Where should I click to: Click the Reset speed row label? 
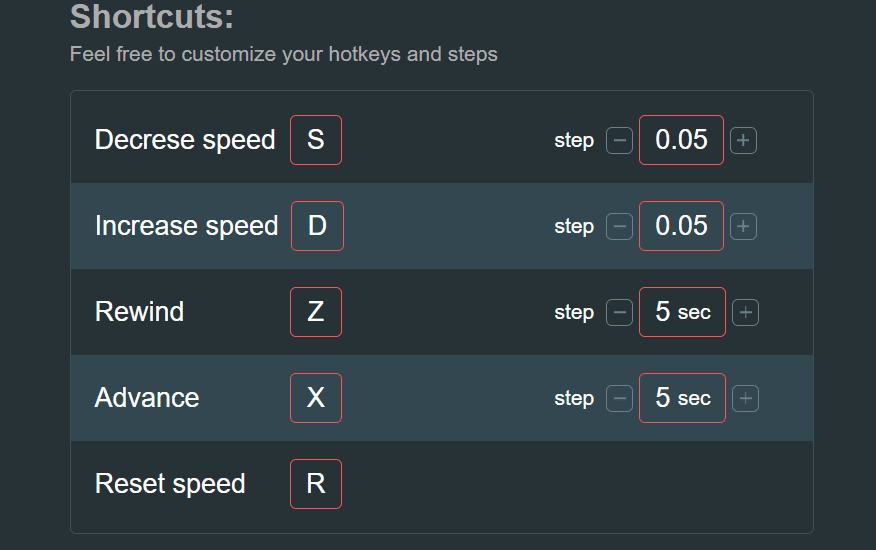170,484
